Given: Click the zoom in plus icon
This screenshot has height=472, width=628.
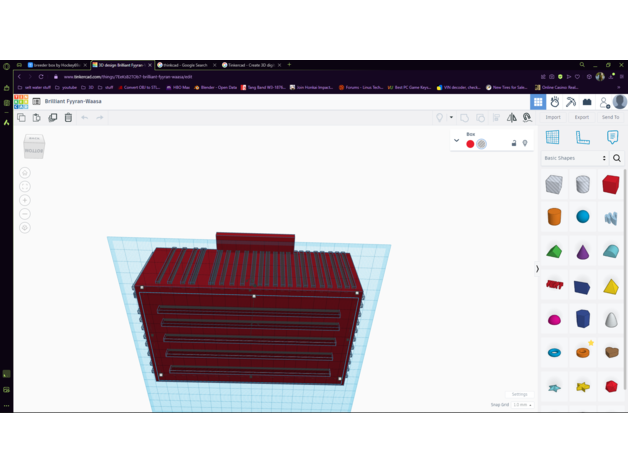Looking at the screenshot, I should [25, 200].
